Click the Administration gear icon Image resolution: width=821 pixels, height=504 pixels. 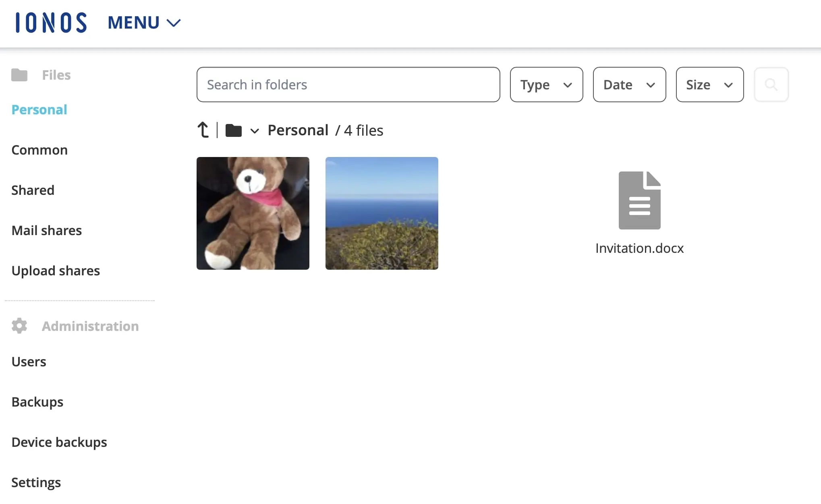19,326
